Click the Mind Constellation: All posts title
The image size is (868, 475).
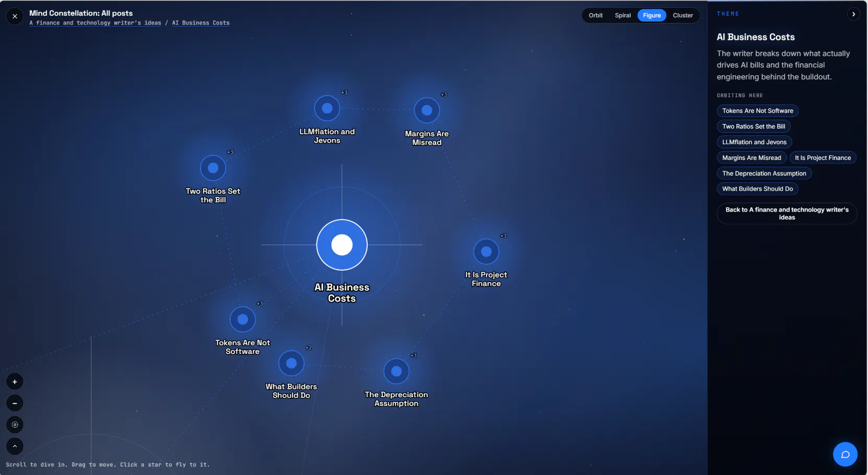coord(81,13)
